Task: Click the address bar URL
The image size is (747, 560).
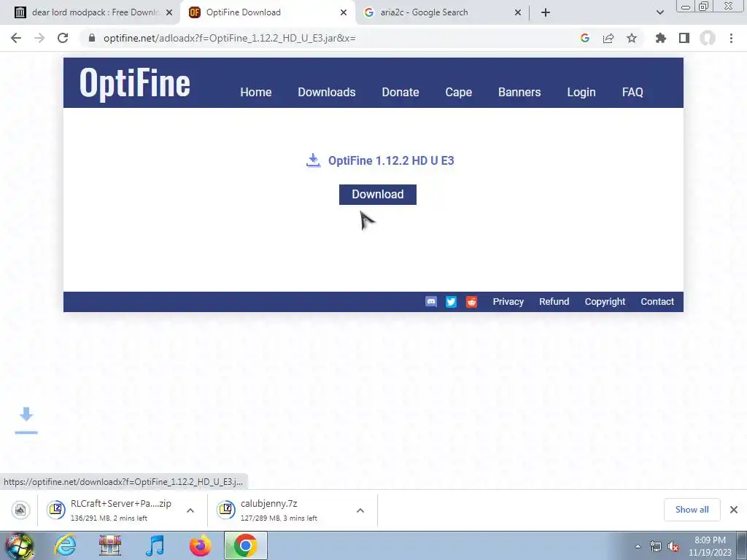Action: [230, 38]
